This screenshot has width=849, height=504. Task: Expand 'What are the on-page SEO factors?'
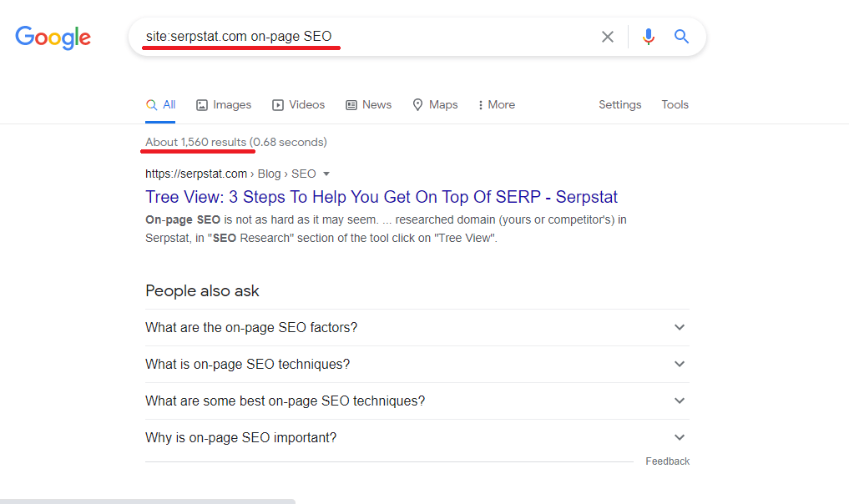pyautogui.click(x=417, y=328)
